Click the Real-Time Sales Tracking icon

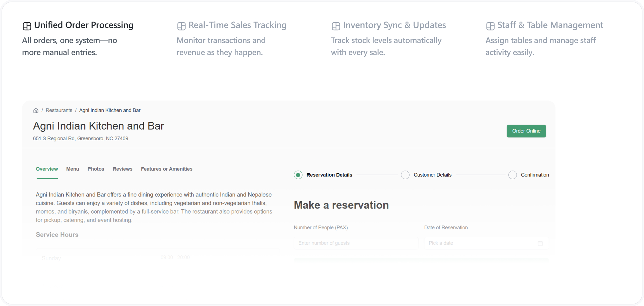point(181,26)
